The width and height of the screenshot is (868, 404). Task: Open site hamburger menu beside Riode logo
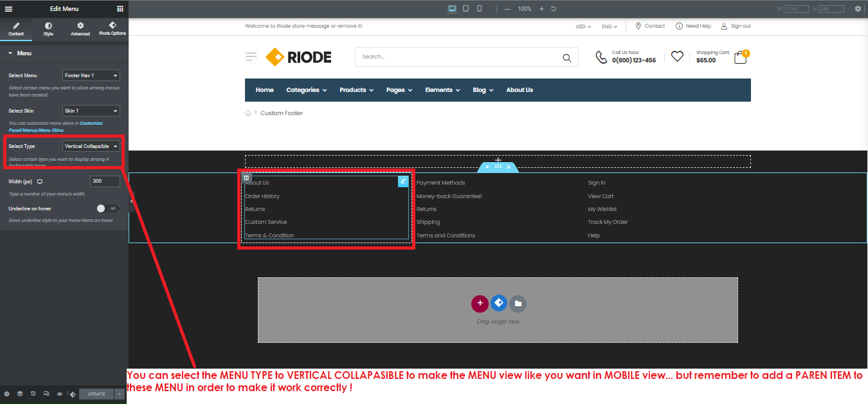click(x=251, y=57)
